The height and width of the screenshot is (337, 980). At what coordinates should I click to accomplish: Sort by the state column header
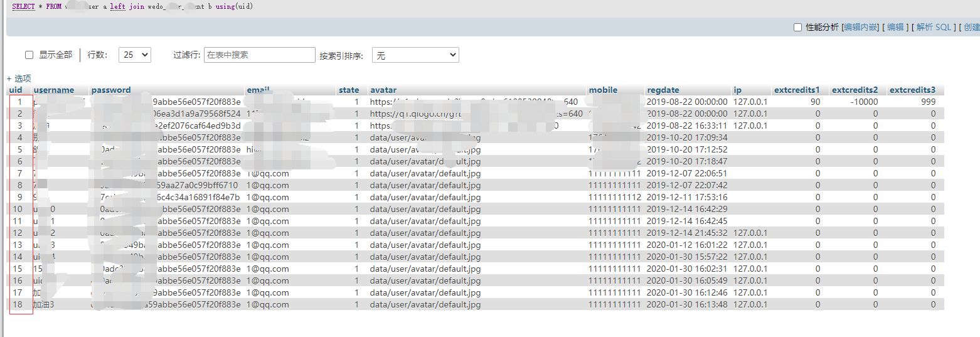coord(349,90)
